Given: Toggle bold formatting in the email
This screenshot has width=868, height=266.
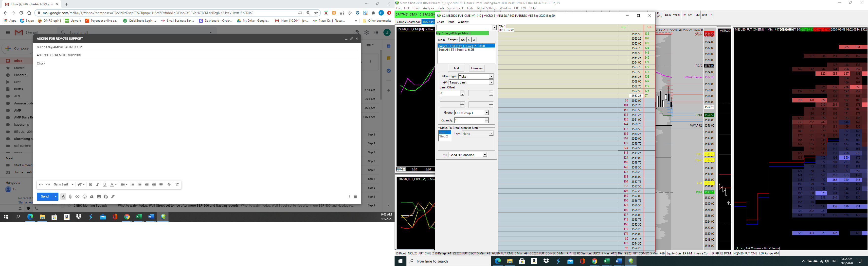Looking at the screenshot, I should click(x=90, y=184).
